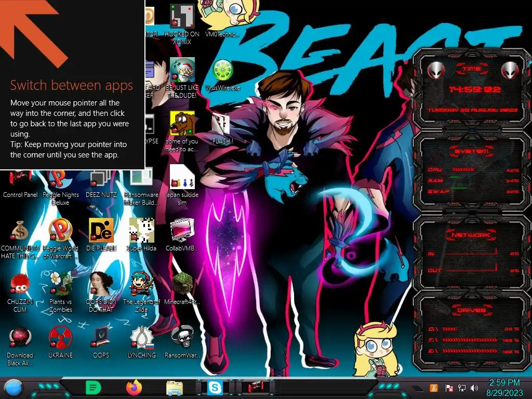Open the Control Panel shortcut
This screenshot has width=532, height=399.
[20, 178]
